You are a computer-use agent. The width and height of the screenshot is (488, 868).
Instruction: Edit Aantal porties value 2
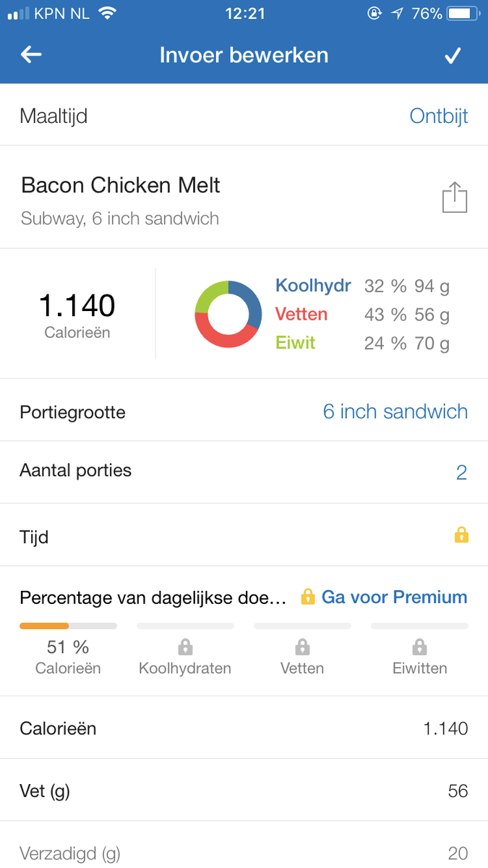[x=461, y=472]
